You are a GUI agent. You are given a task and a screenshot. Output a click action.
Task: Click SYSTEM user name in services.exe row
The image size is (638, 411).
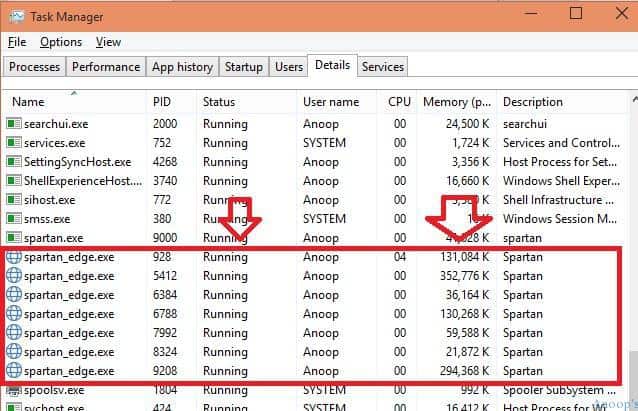(324, 143)
